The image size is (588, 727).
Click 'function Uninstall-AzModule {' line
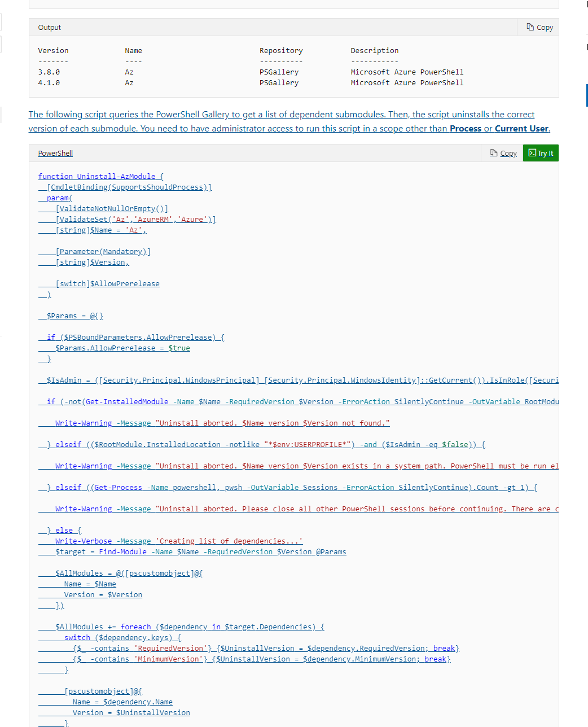coord(100,176)
